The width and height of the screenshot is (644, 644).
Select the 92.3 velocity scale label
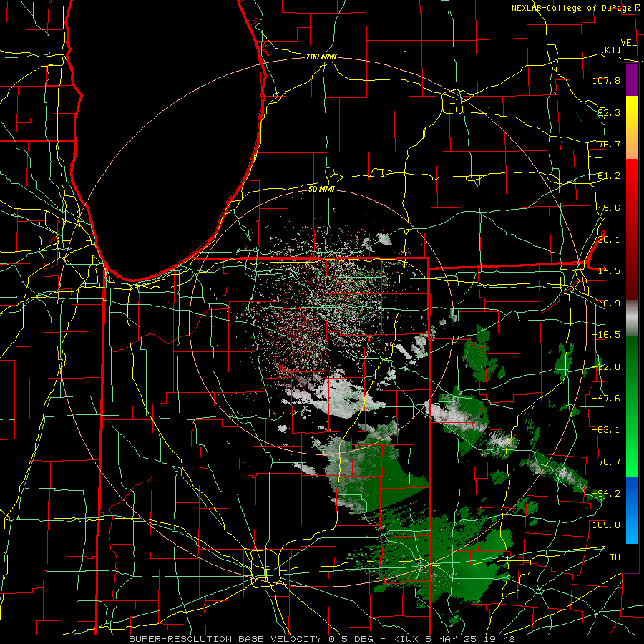pos(609,112)
